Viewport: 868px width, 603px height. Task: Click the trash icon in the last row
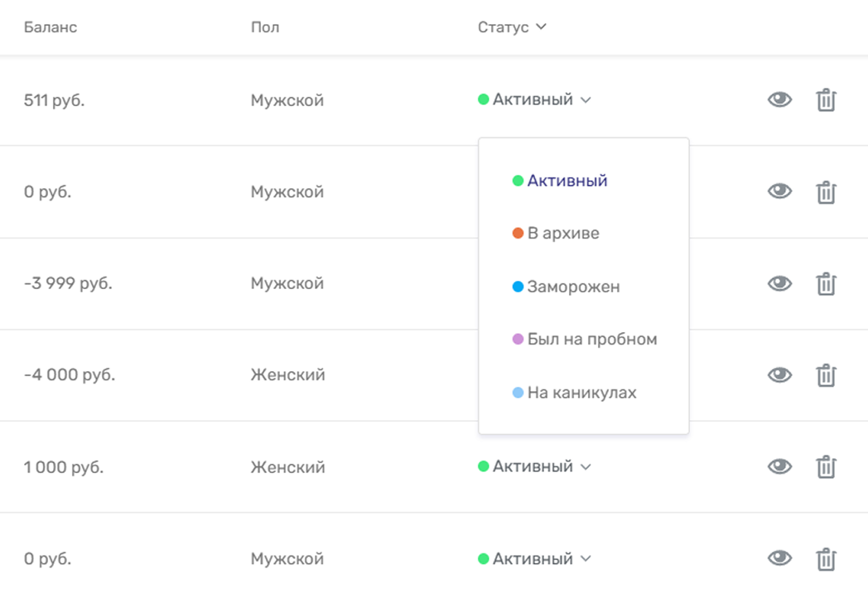click(x=826, y=558)
